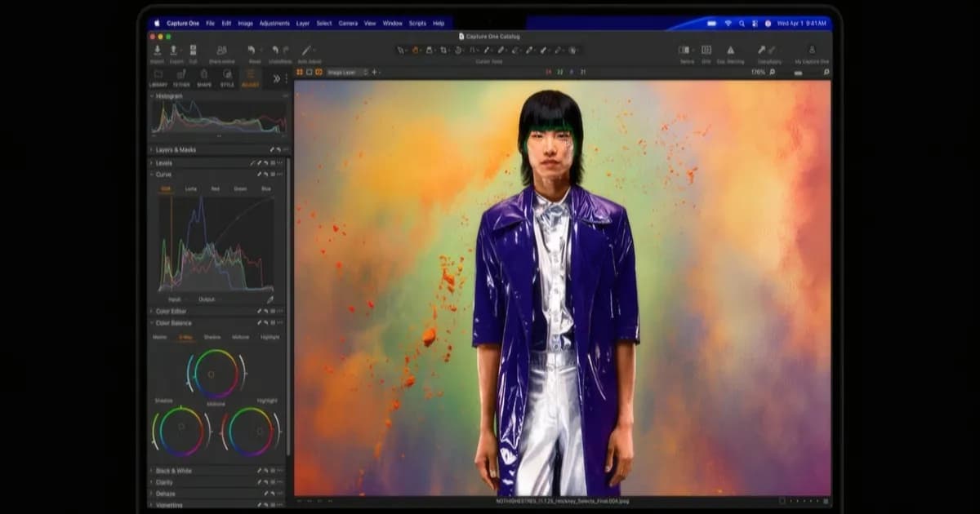
Task: Open macOS Control Center icon
Action: [755, 24]
